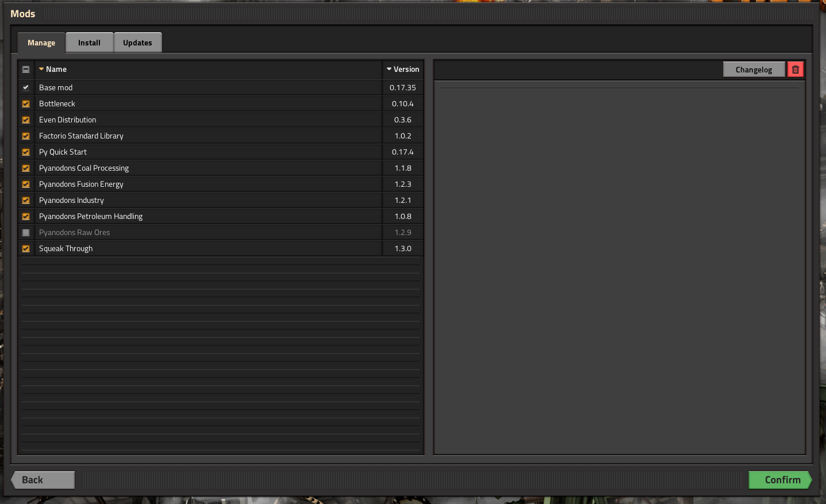
Task: Select Factorio Standard Library name
Action: coord(81,136)
